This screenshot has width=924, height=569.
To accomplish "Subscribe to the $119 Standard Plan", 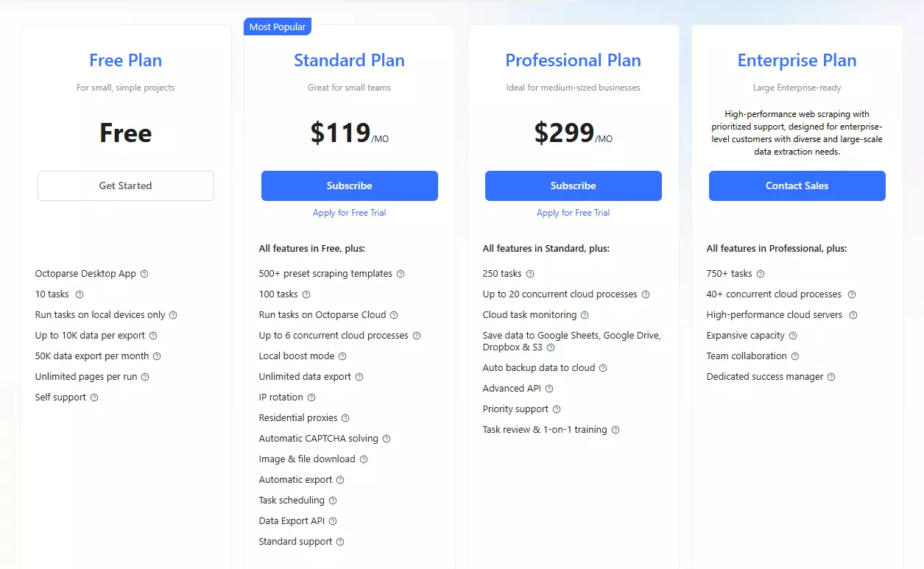I will click(350, 185).
